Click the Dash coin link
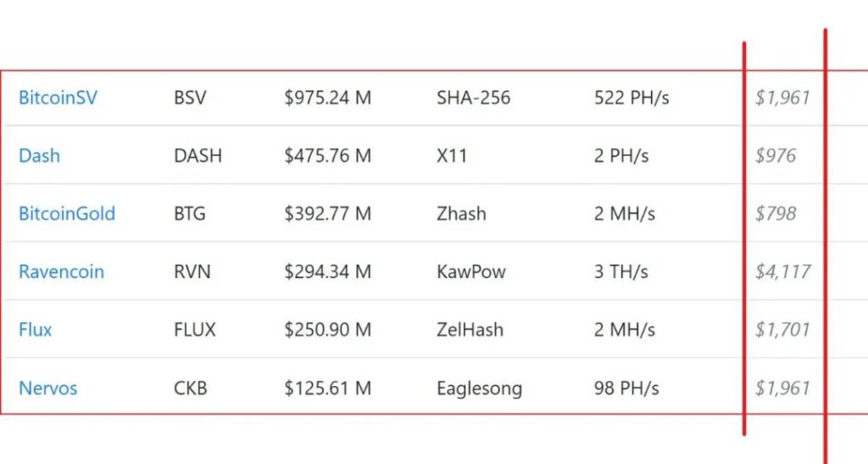 coord(39,156)
